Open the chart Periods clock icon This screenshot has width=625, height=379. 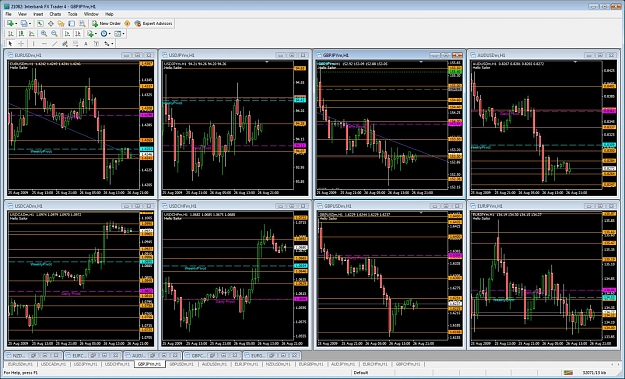pyautogui.click(x=104, y=33)
